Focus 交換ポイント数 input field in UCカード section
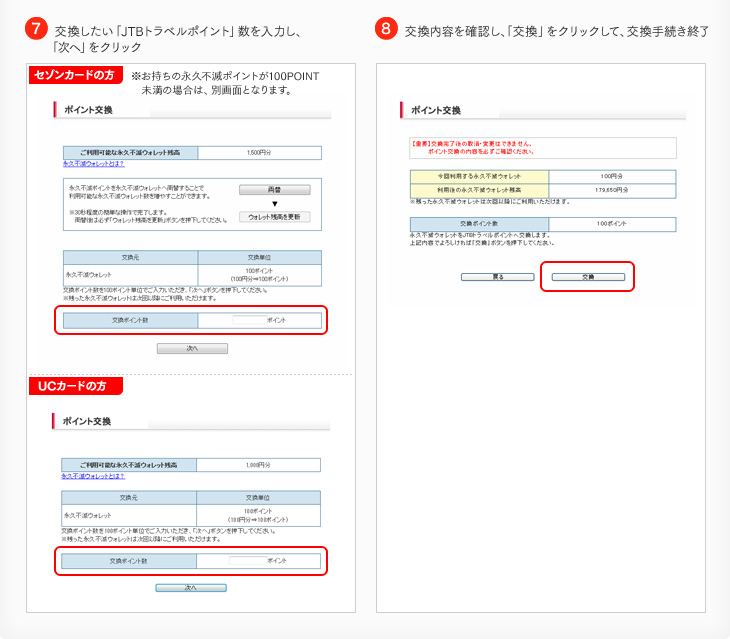This screenshot has height=639, width=730. [x=247, y=561]
